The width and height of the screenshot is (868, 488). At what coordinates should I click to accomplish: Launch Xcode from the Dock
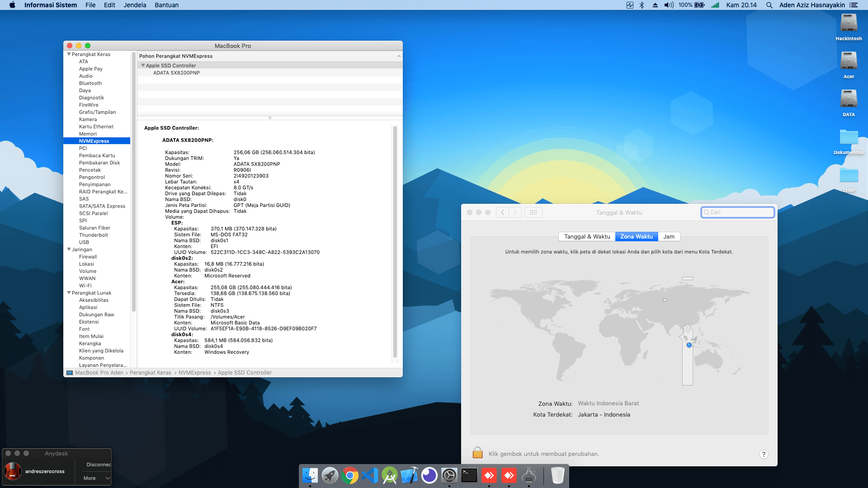[410, 475]
